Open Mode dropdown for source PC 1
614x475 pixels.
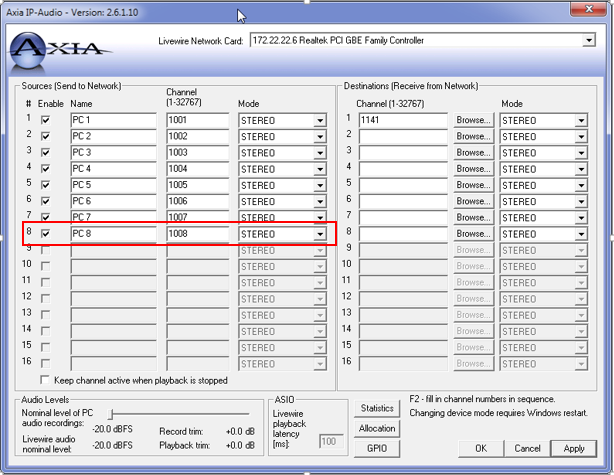(x=320, y=120)
